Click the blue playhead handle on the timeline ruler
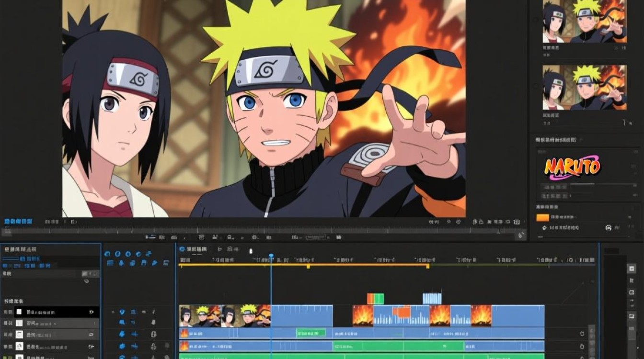The image size is (644, 359). pos(271,256)
